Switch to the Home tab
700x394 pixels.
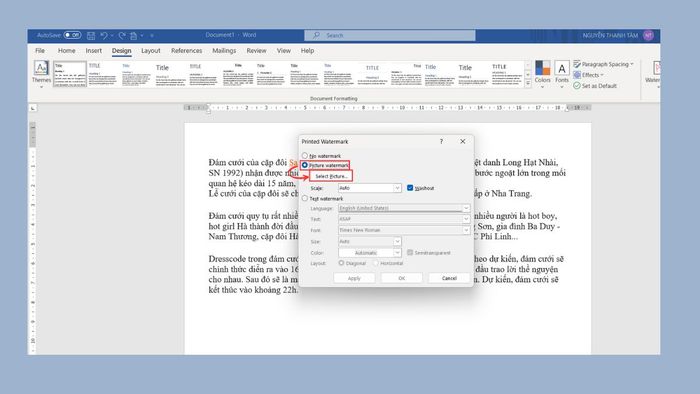click(x=67, y=51)
